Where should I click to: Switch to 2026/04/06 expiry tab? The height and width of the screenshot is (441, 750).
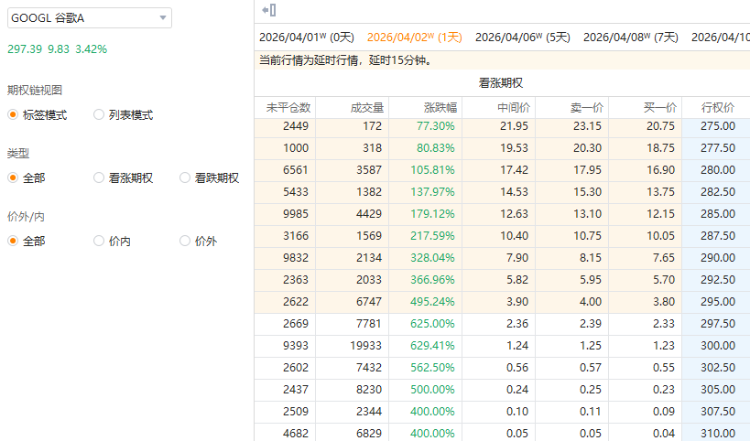point(522,37)
